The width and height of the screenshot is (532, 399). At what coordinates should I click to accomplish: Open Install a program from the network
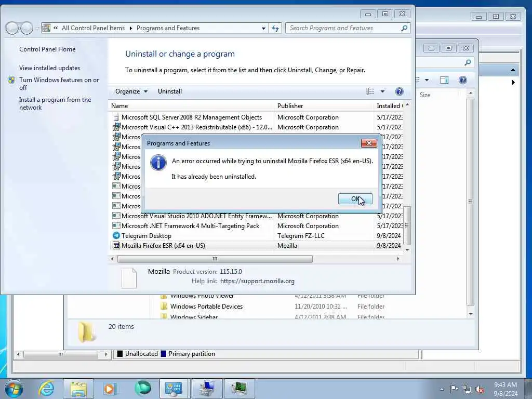(x=55, y=103)
